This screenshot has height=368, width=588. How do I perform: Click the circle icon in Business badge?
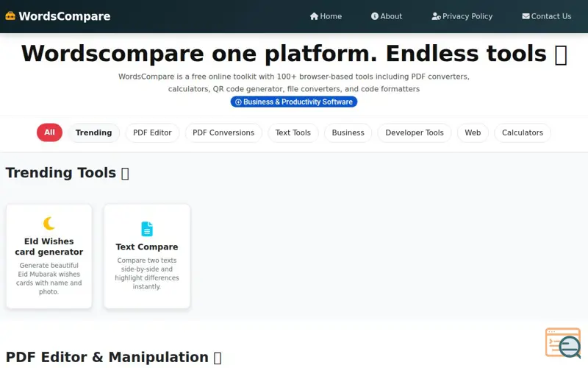tap(238, 102)
